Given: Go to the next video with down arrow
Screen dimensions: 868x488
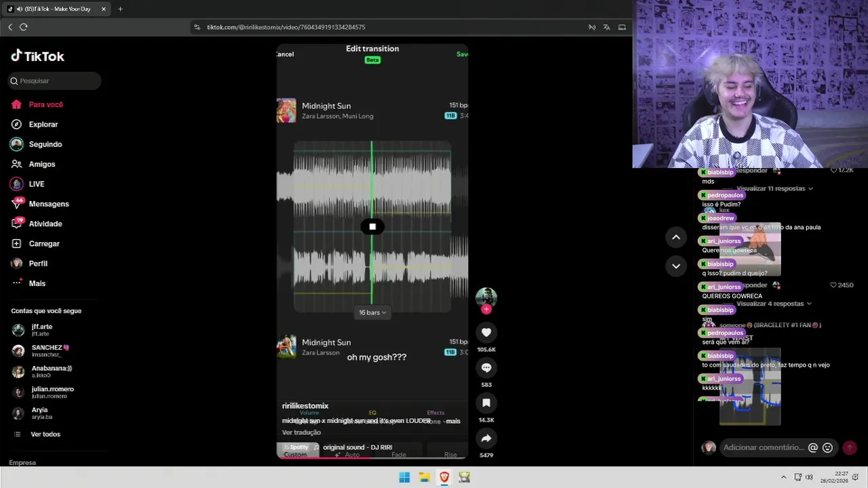Looking at the screenshot, I should (x=676, y=266).
